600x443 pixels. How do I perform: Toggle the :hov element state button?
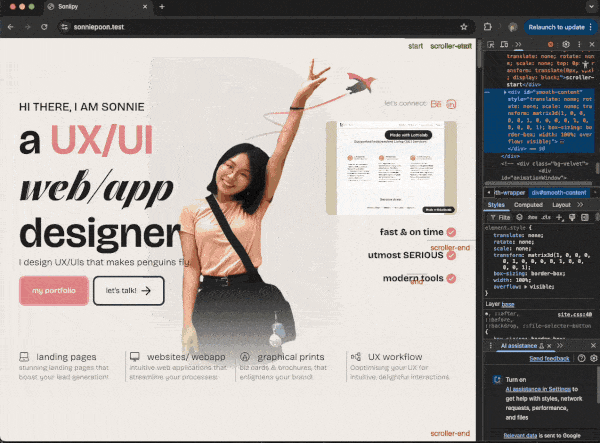pyautogui.click(x=530, y=217)
